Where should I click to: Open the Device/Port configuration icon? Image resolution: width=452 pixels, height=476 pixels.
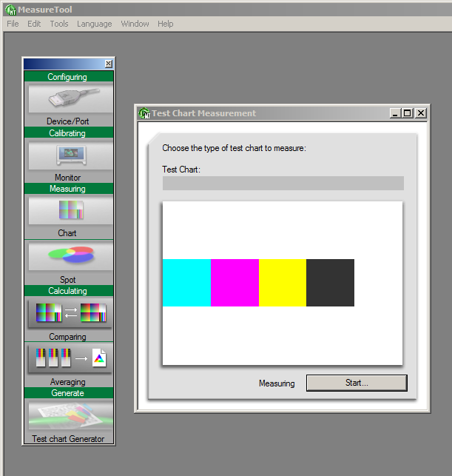point(70,98)
